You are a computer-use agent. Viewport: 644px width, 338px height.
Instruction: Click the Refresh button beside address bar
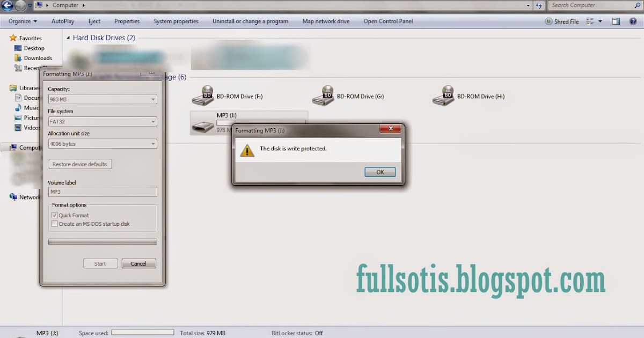539,5
